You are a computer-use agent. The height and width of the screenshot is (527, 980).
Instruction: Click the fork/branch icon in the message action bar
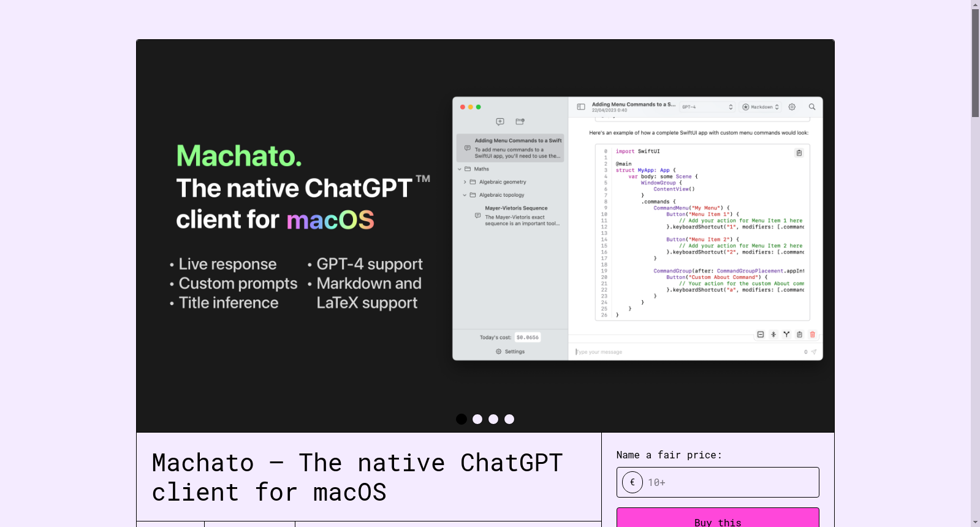[x=786, y=335]
